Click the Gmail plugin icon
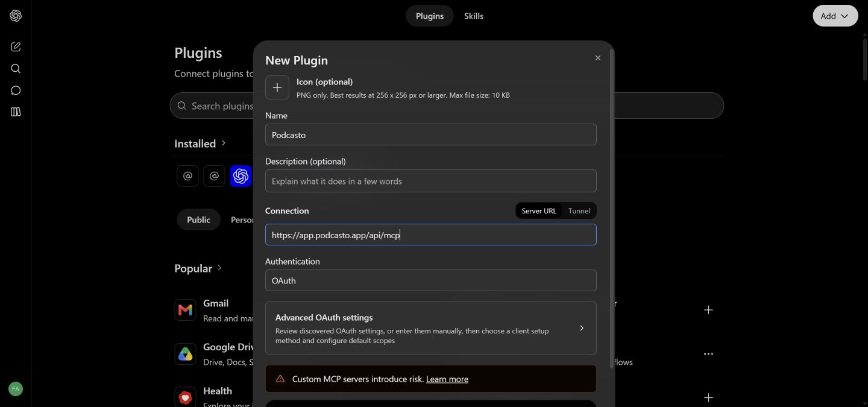Screen dimensions: 868x407 (185, 310)
